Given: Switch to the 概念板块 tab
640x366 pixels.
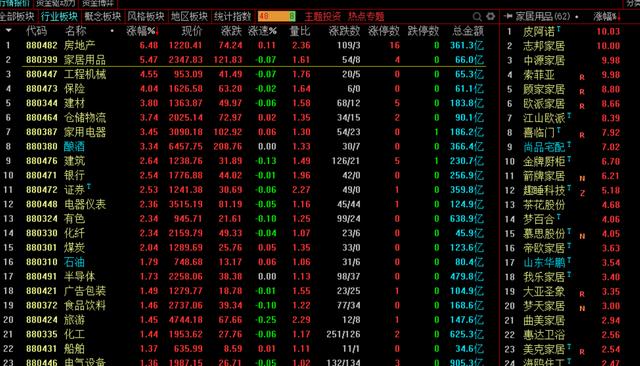Looking at the screenshot, I should pyautogui.click(x=102, y=17).
